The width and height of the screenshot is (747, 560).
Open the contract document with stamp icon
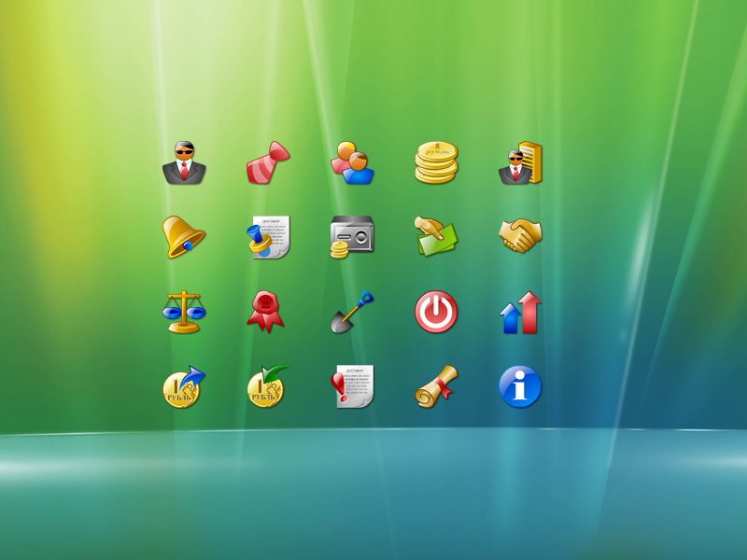268,237
